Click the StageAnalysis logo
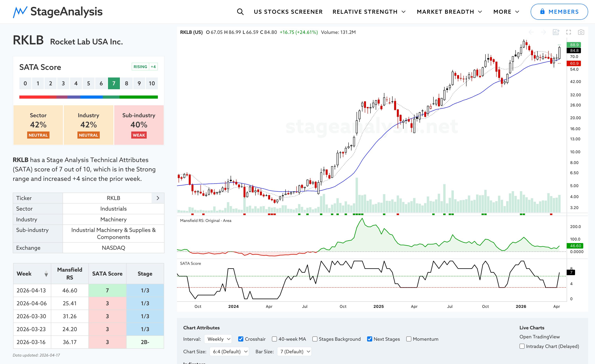 coord(58,12)
